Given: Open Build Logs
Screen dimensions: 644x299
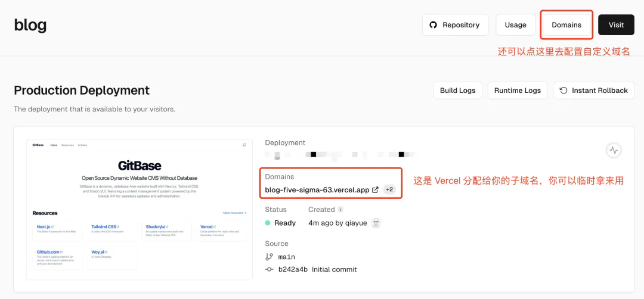Looking at the screenshot, I should point(457,91).
